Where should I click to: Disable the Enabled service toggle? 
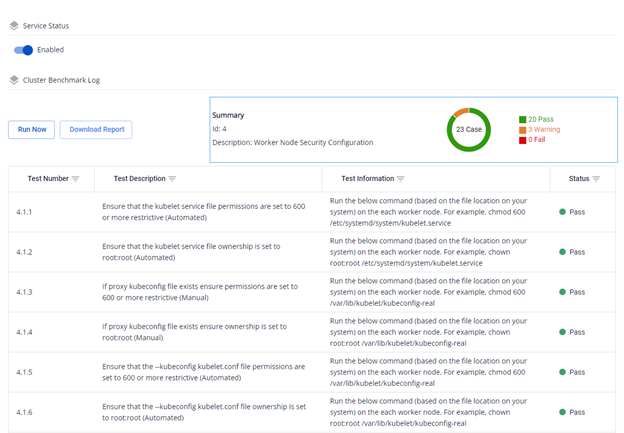point(23,50)
